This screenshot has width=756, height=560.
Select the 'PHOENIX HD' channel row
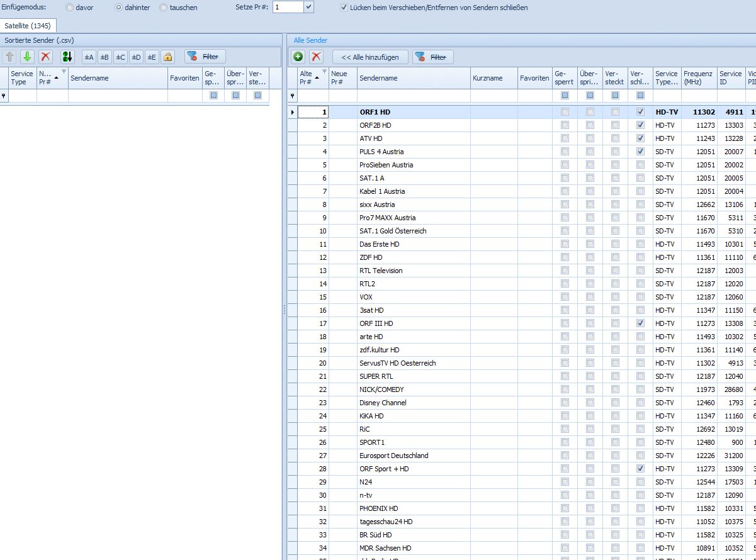[521, 508]
